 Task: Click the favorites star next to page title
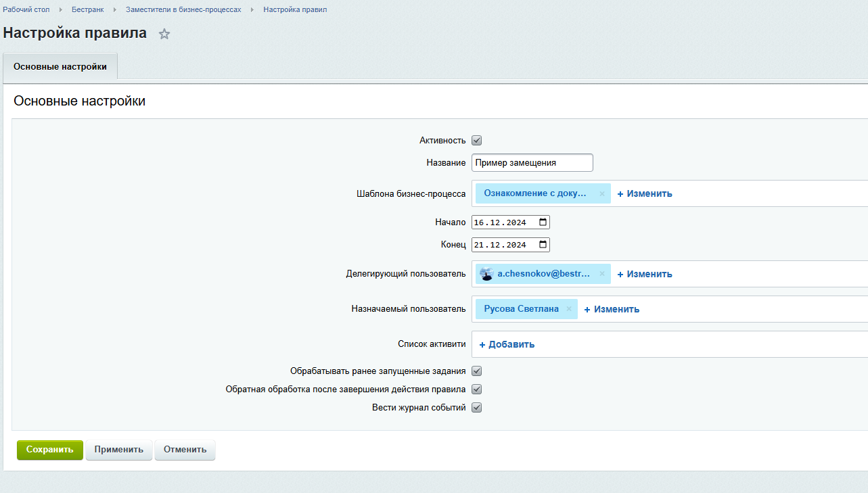(164, 34)
